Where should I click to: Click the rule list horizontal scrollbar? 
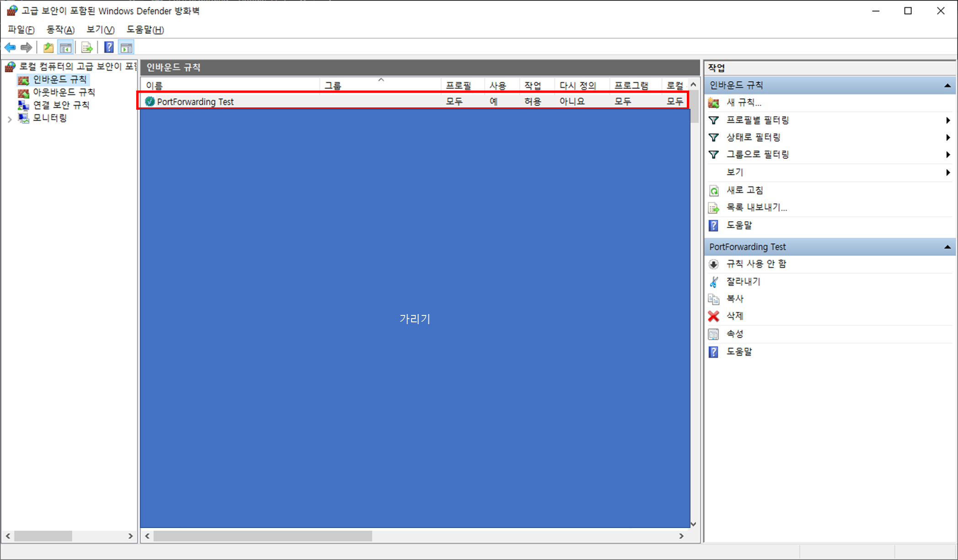pyautogui.click(x=263, y=536)
